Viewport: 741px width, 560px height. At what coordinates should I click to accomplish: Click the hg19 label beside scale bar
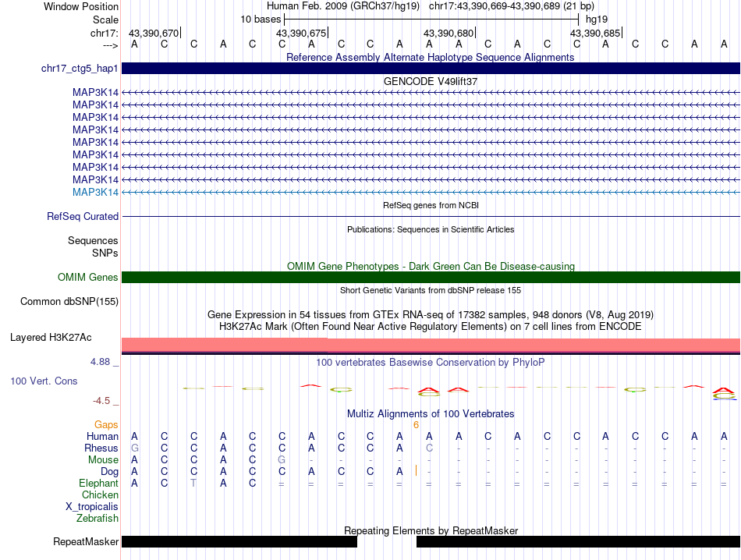597,19
